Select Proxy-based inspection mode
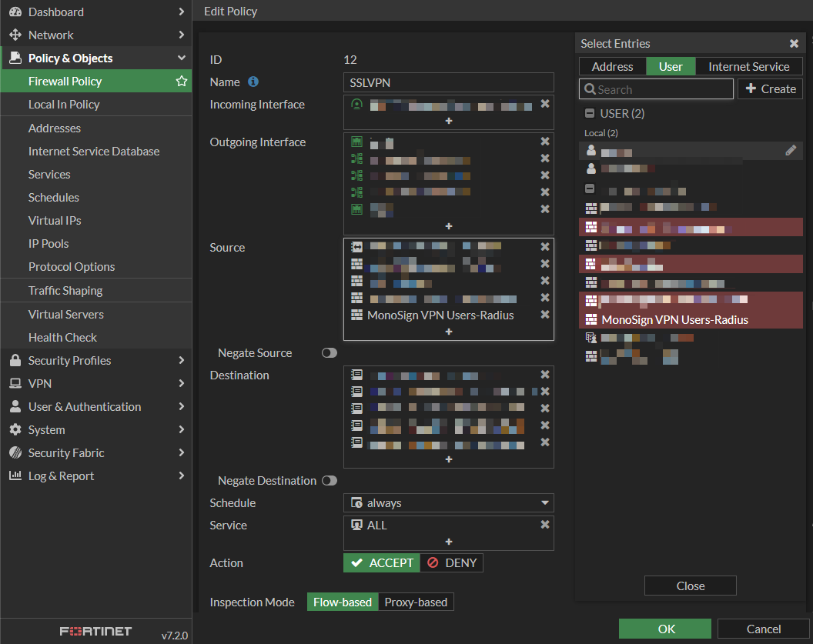This screenshot has height=644, width=813. click(416, 602)
